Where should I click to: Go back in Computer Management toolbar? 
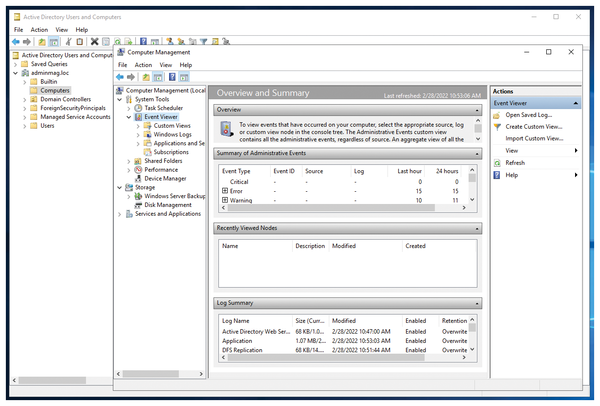(120, 77)
